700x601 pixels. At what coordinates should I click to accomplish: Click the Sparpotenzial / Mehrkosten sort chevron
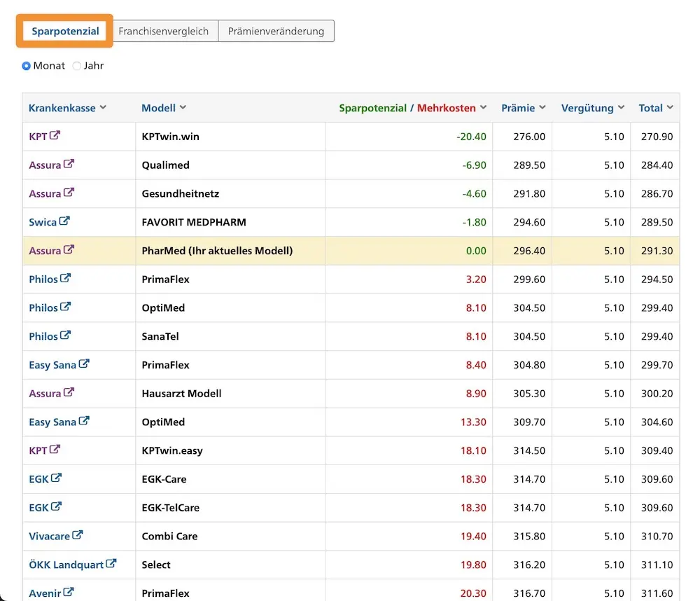click(484, 107)
